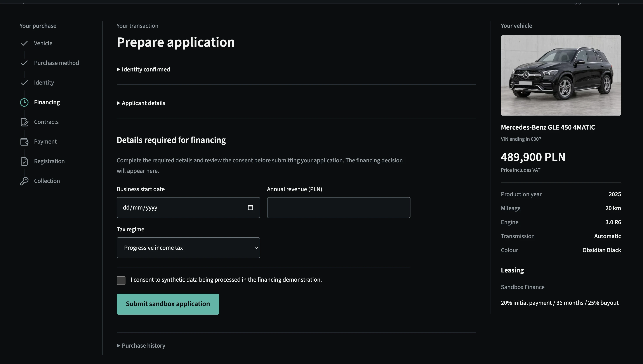Click the Mileage 20 km value

point(613,208)
